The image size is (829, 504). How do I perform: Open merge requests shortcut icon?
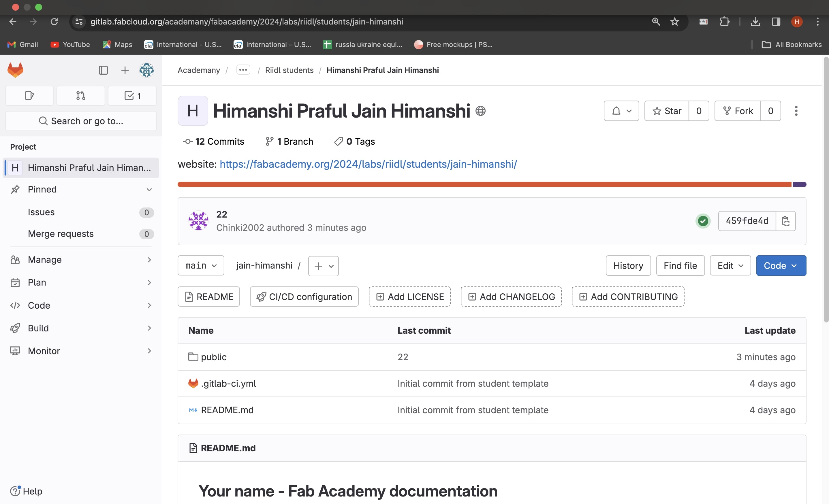point(81,96)
